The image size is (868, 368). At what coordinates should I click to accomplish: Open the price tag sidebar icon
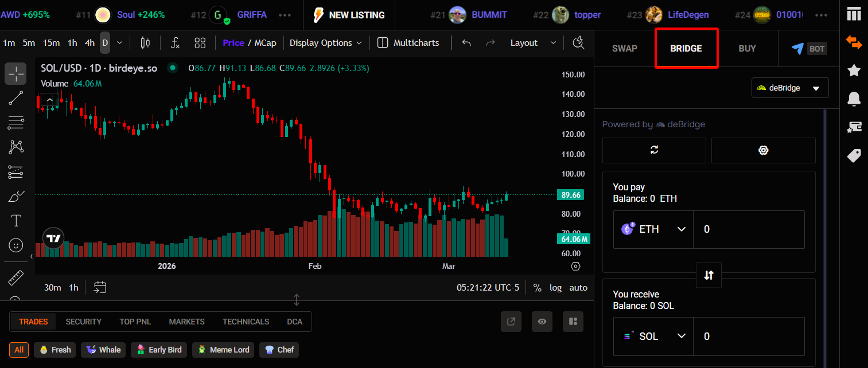point(854,155)
